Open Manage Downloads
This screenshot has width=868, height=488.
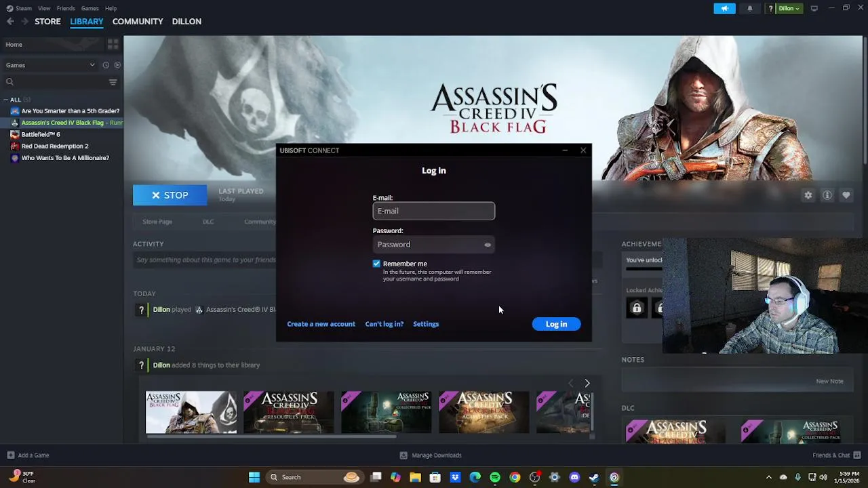(x=431, y=455)
